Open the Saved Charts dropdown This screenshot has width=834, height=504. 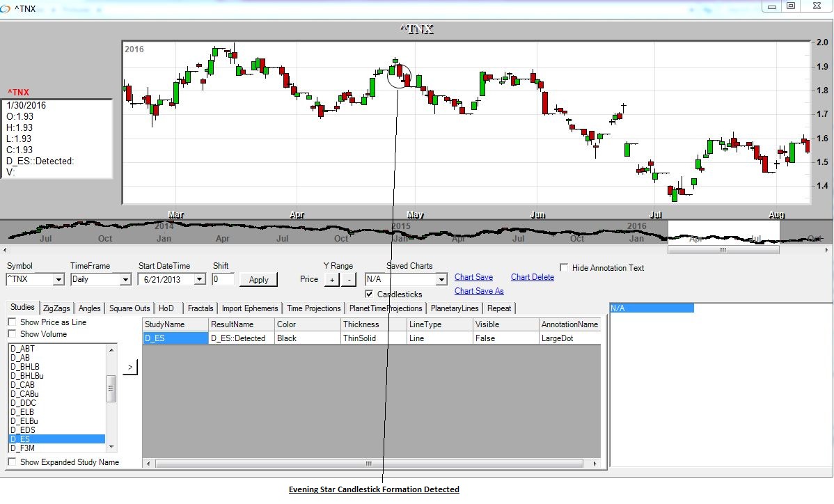click(441, 280)
